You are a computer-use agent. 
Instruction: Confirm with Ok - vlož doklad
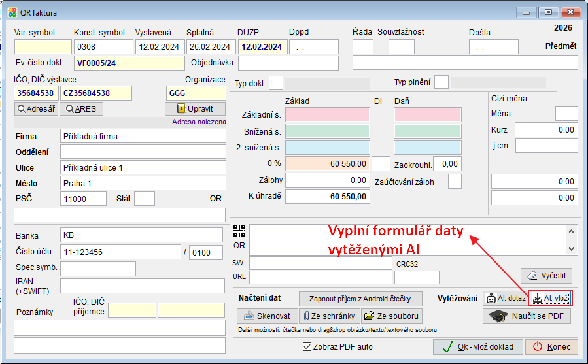click(478, 347)
